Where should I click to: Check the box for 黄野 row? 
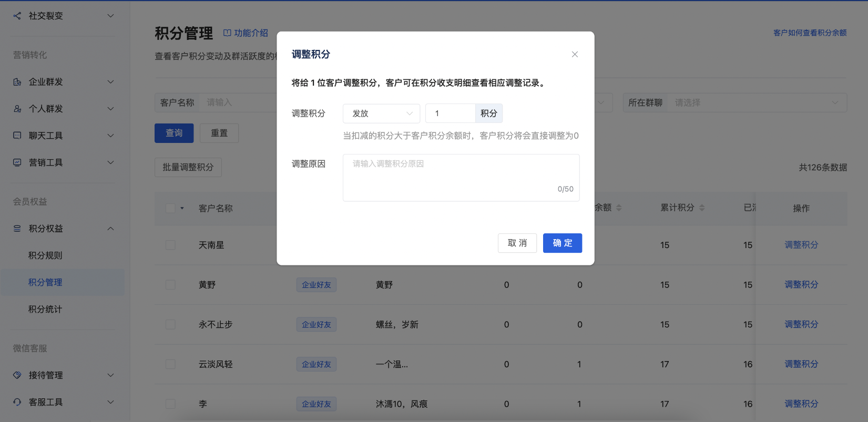170,285
